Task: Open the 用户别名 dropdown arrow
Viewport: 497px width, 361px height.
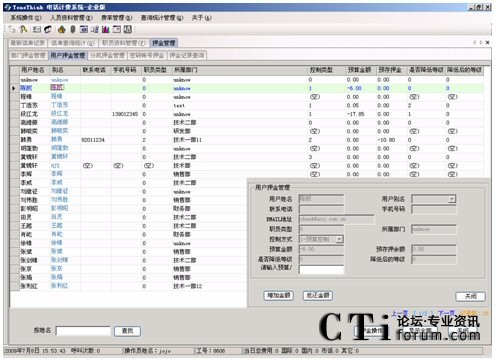Action: pos(452,199)
